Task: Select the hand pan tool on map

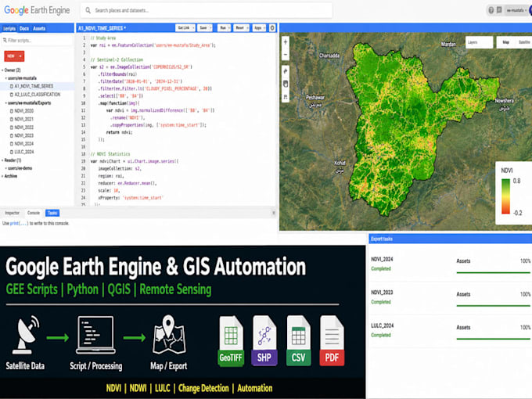Action: click(x=286, y=84)
